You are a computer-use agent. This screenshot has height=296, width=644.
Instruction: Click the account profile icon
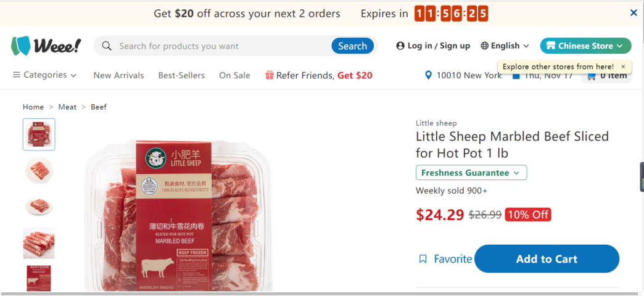click(x=400, y=46)
